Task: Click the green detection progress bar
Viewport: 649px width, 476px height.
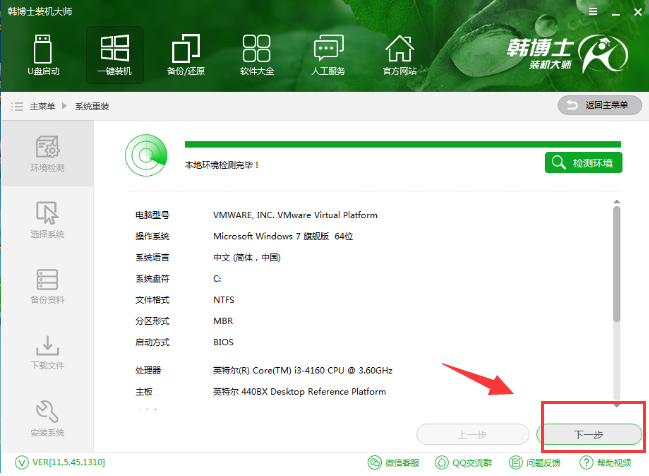Action: click(403, 144)
